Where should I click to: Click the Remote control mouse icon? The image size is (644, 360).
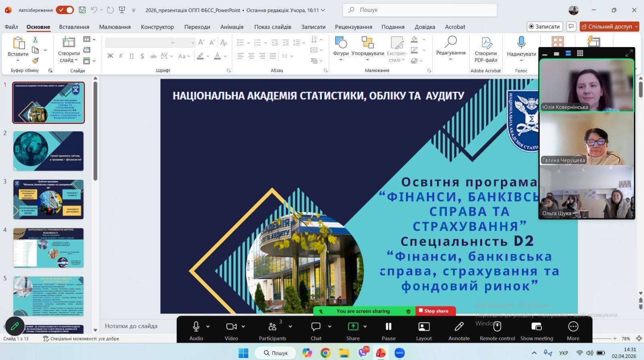[497, 327]
